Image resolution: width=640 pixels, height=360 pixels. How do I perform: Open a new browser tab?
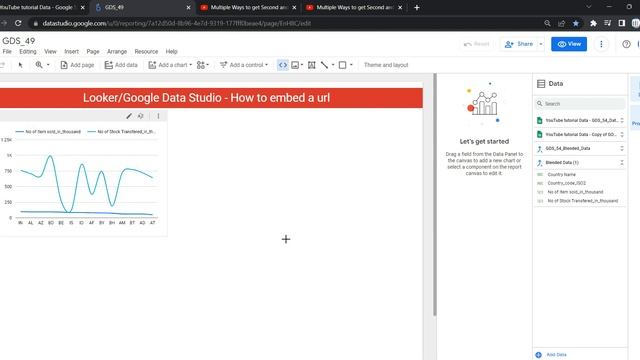pyautogui.click(x=417, y=7)
